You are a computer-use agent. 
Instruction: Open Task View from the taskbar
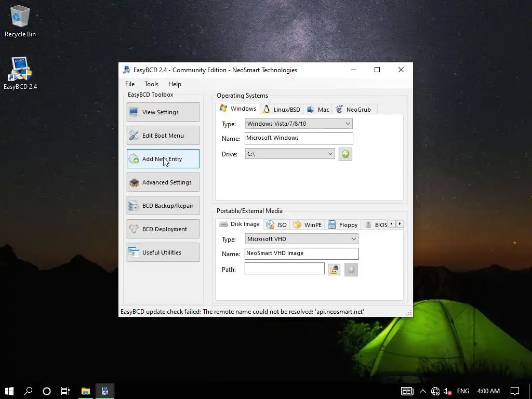[65, 391]
